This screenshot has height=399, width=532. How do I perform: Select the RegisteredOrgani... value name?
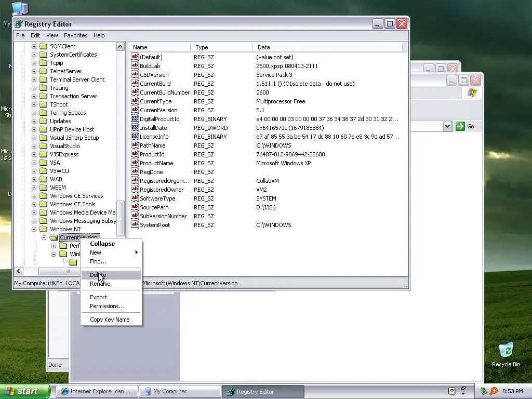165,180
